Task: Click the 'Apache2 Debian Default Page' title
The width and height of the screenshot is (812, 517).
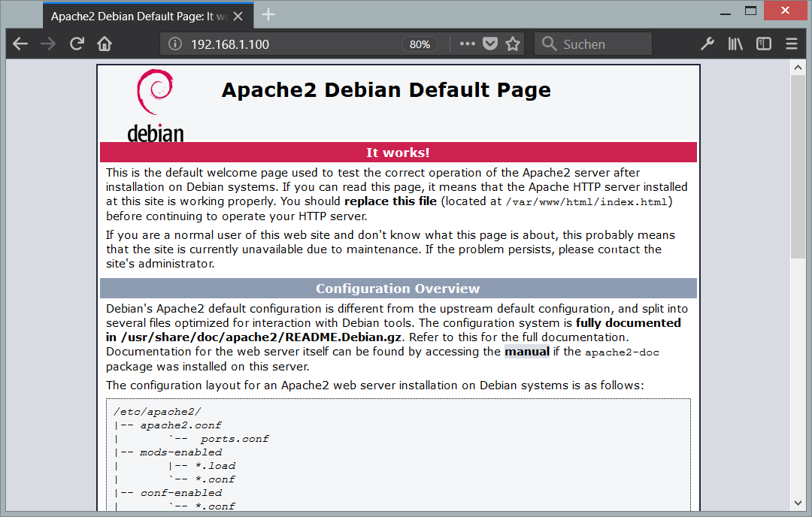Action: 386,90
